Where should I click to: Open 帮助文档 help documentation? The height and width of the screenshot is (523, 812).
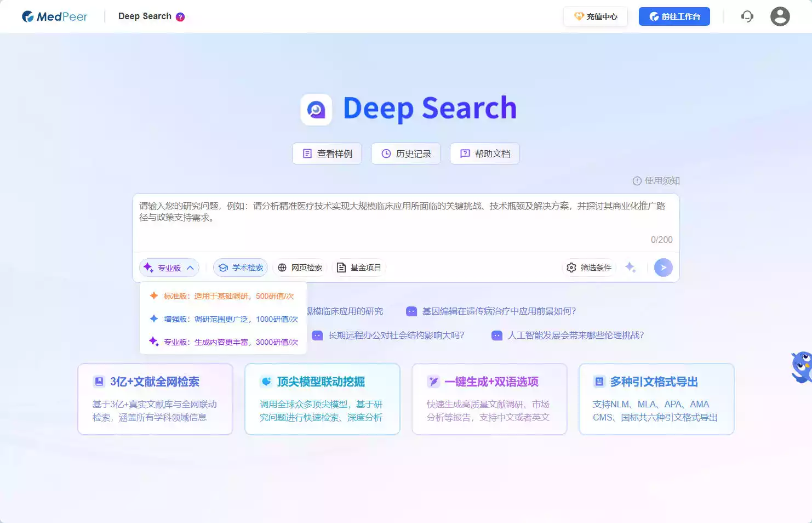[485, 154]
